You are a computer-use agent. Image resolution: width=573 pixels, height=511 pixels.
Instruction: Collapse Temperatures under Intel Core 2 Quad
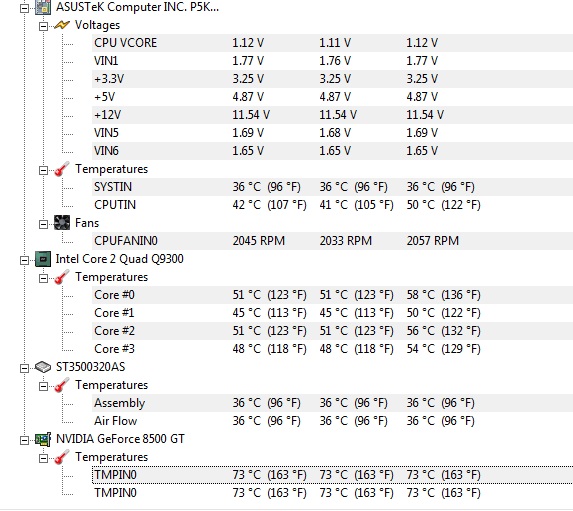click(x=43, y=278)
